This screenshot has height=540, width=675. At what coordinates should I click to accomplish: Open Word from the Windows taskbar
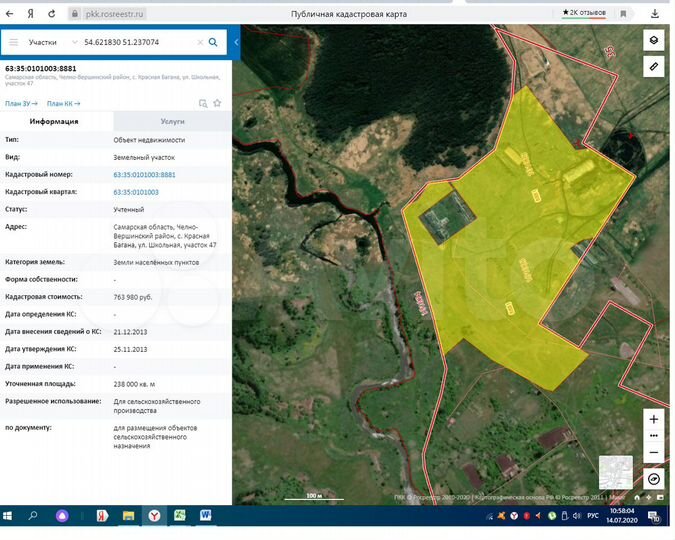(x=205, y=515)
